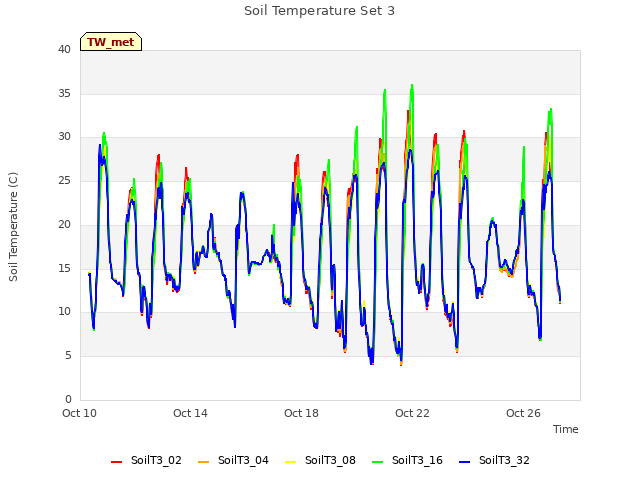The height and width of the screenshot is (480, 640).
Task: Click the blue SoilT3_32 legend color marker
Action: pos(464,462)
